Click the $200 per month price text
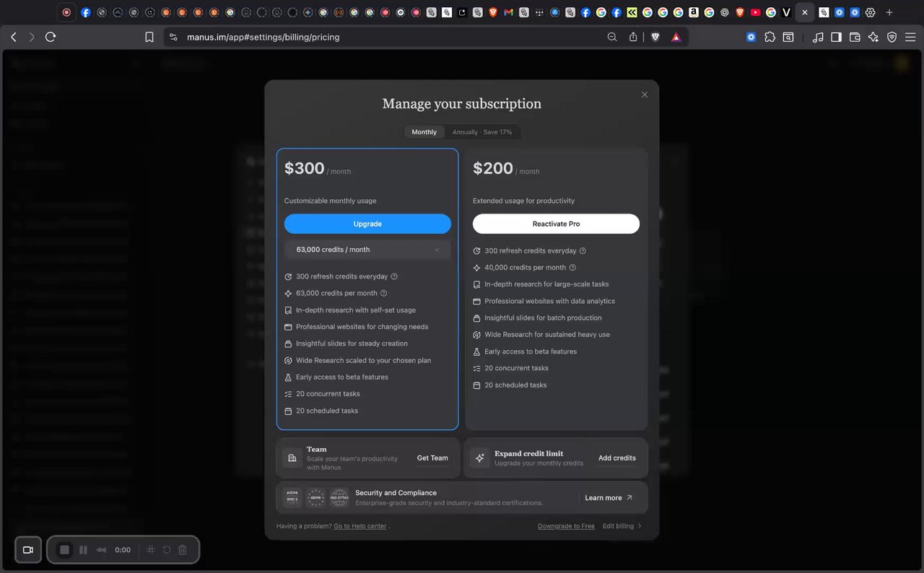 (506, 169)
